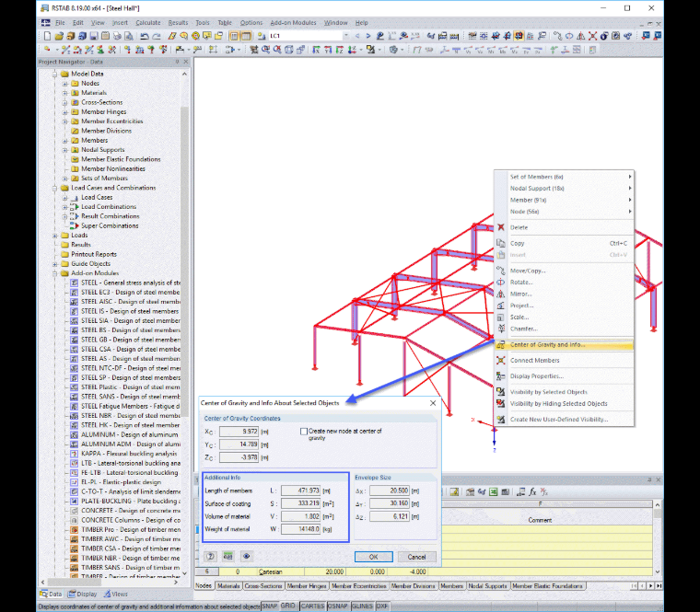This screenshot has height=612, width=700.
Task: Create a new model with New icon
Action: pos(47,36)
